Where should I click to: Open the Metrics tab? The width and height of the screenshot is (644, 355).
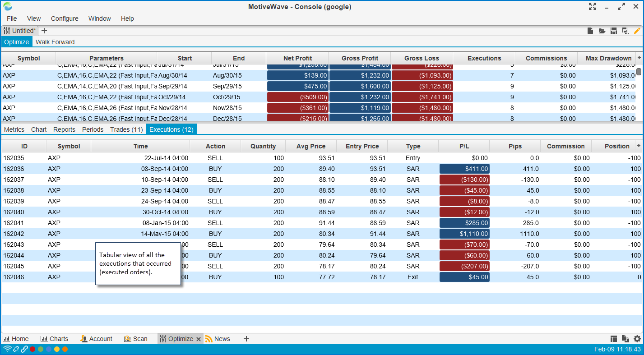[14, 129]
